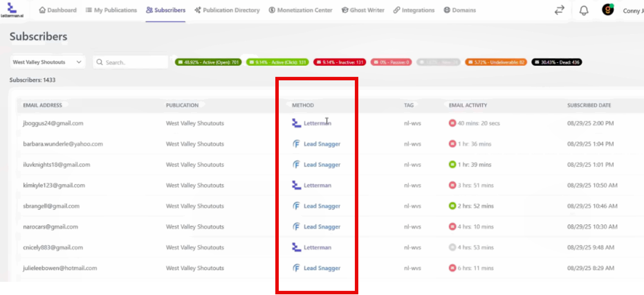Screen dimensions: 644x295
Task: Select iluvknights18@gmail.com email
Action: [56, 165]
